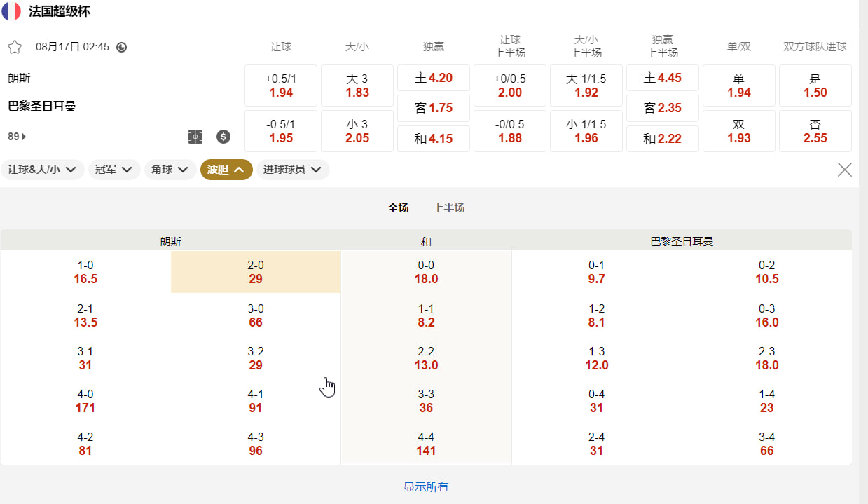Click the favorite star icon for the match

pos(15,47)
